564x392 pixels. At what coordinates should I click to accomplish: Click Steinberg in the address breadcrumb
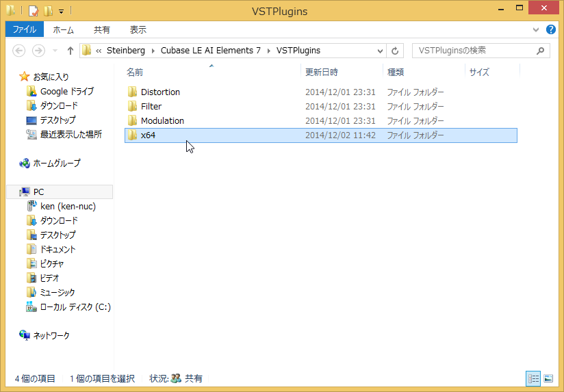125,51
